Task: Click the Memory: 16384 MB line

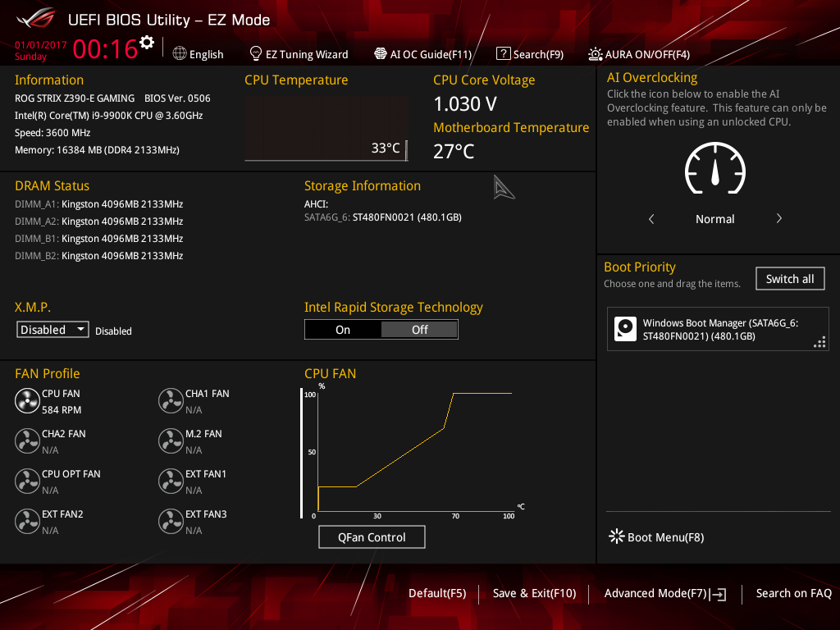Action: coord(97,149)
